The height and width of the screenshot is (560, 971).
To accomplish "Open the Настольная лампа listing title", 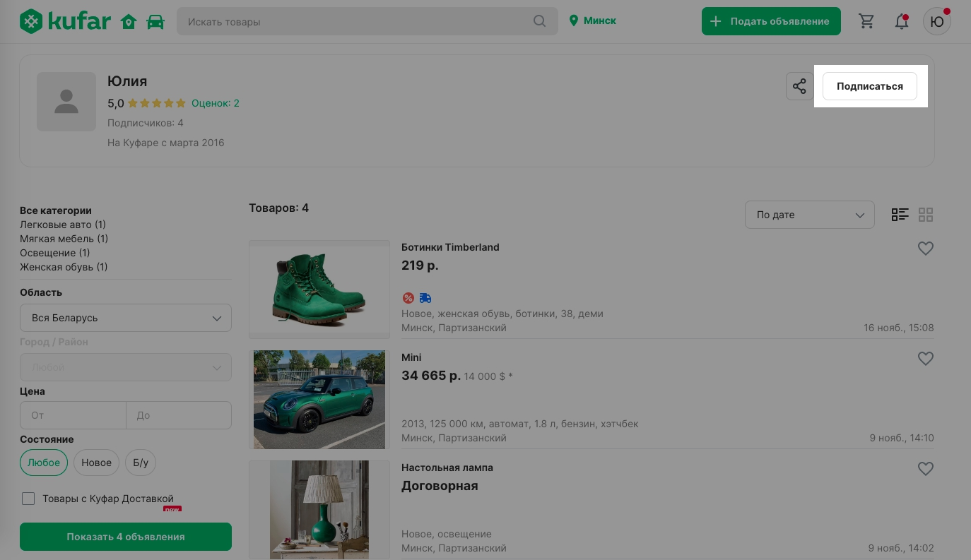I will tap(447, 467).
